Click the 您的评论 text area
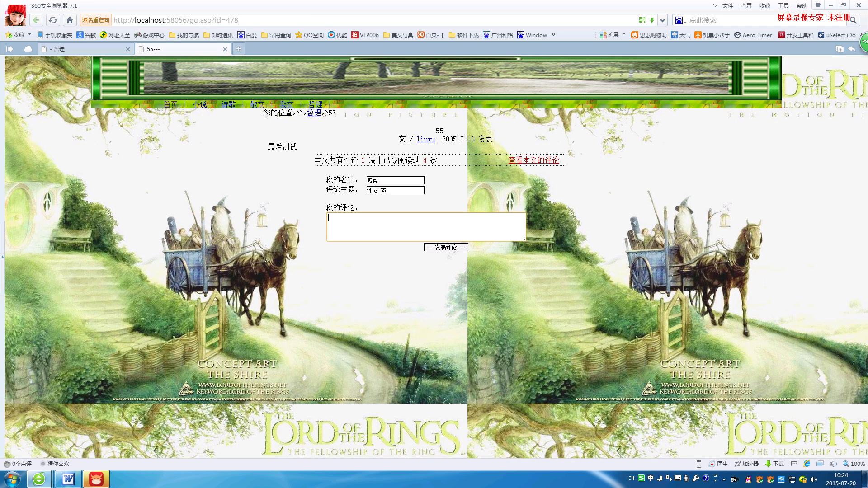 click(x=426, y=227)
